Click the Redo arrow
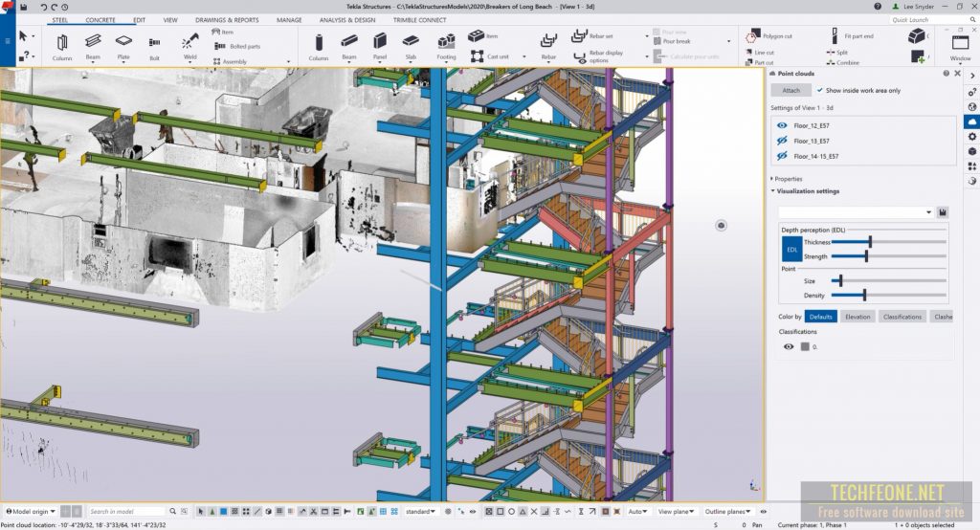 [54, 7]
